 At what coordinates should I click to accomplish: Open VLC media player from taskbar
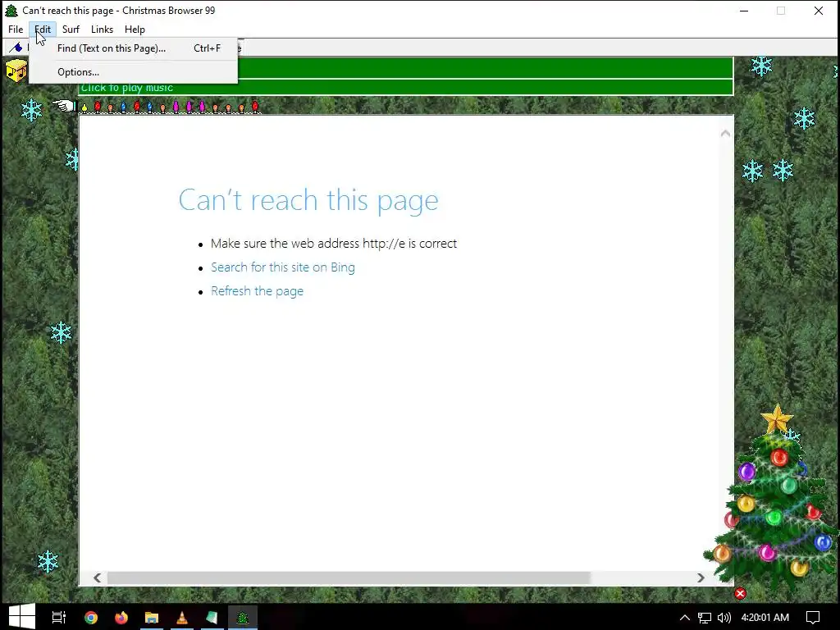(182, 617)
